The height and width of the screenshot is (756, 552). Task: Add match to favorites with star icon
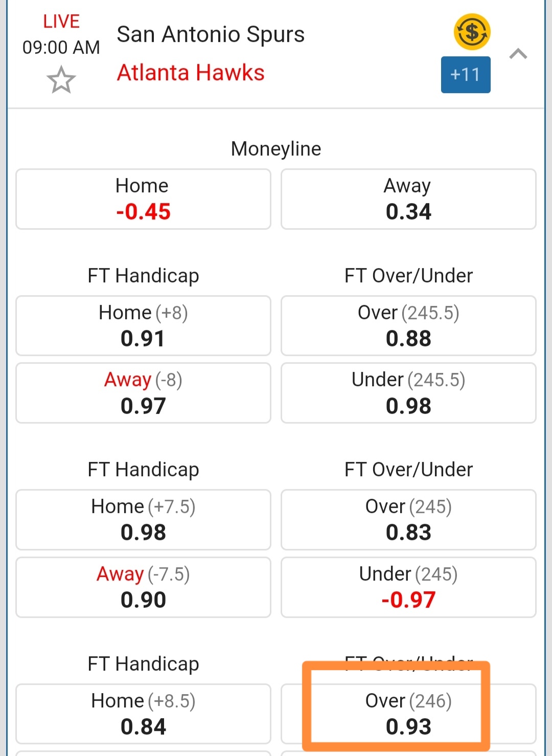point(61,80)
